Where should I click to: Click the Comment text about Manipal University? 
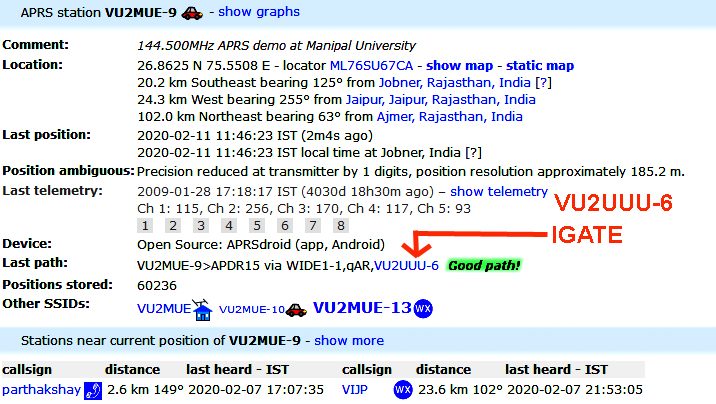(x=276, y=46)
